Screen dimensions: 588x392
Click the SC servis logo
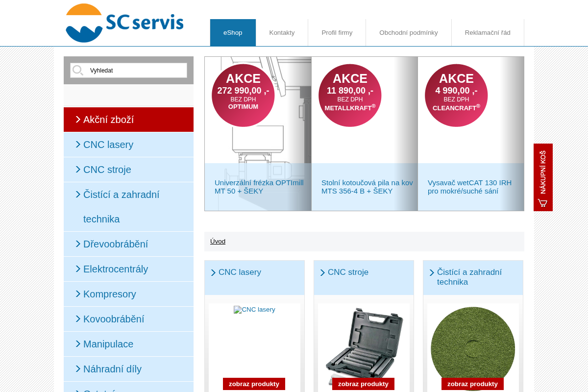click(x=124, y=23)
